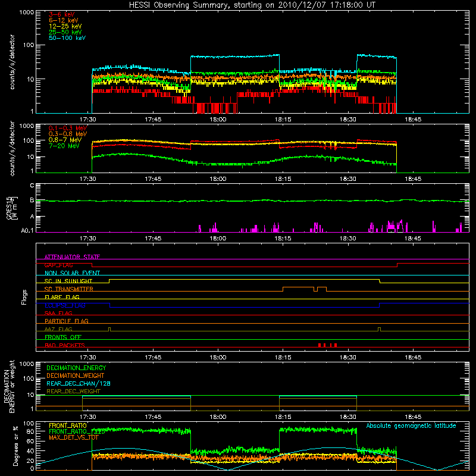Click the HESSI Observing Summary title
Image resolution: width=476 pixels, height=476 pixels.
[x=252, y=5]
